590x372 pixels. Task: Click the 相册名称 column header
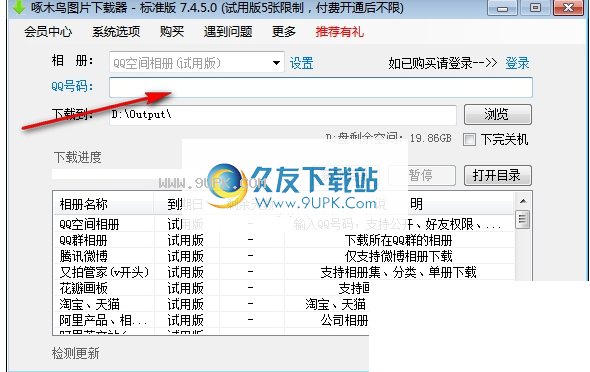(103, 204)
